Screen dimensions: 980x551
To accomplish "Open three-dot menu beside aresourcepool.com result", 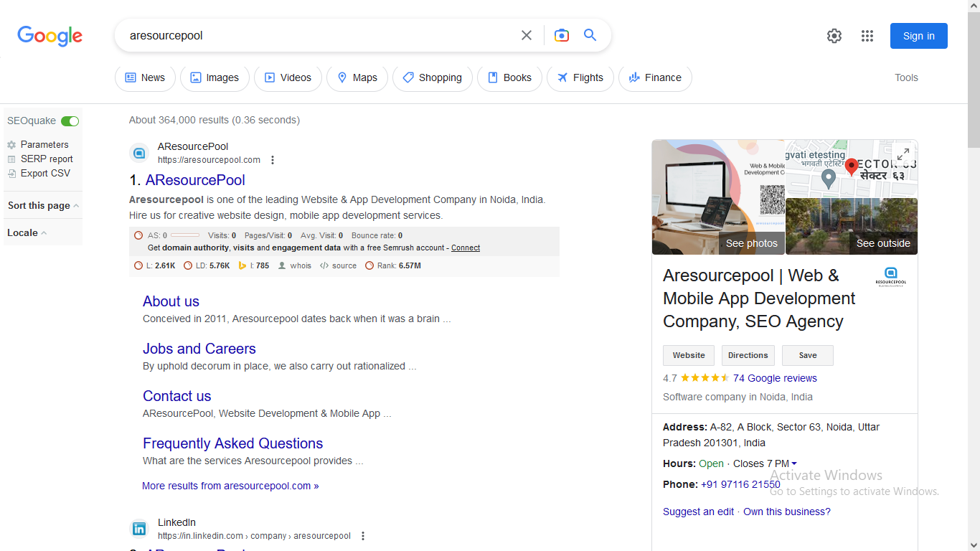I will [x=273, y=160].
